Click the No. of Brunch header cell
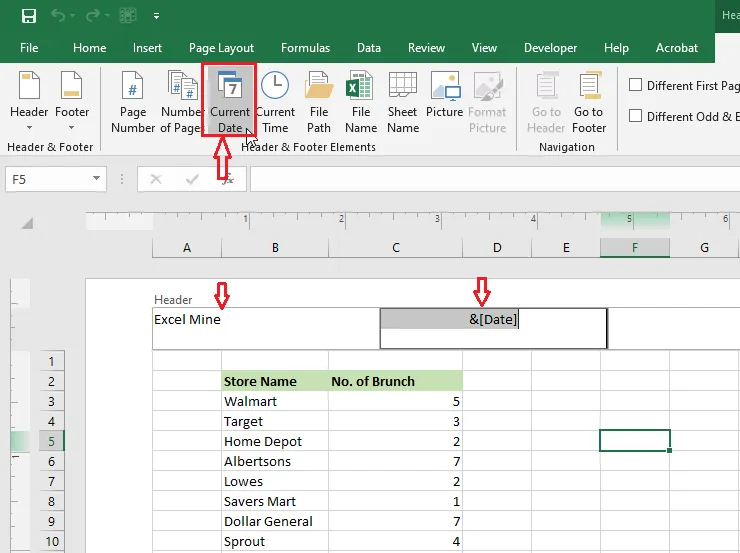 point(395,381)
